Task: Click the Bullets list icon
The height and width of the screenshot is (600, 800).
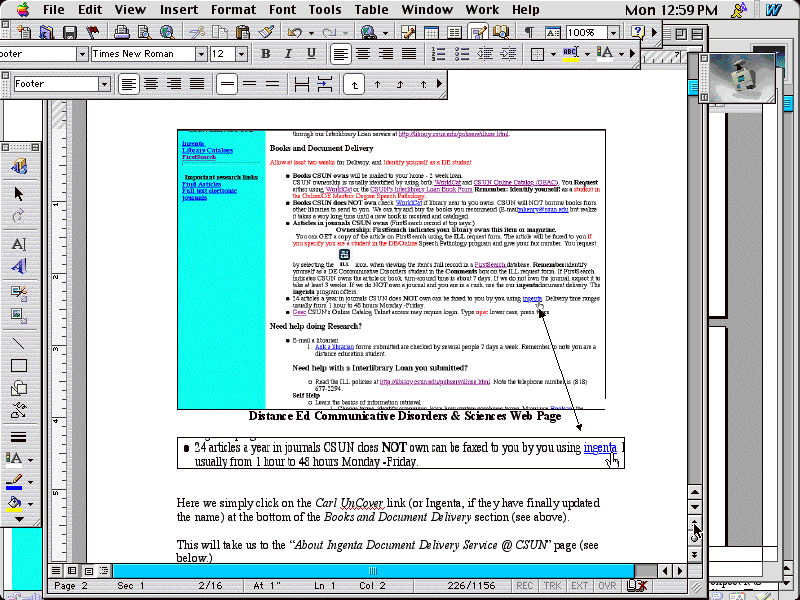Action: pyautogui.click(x=462, y=54)
